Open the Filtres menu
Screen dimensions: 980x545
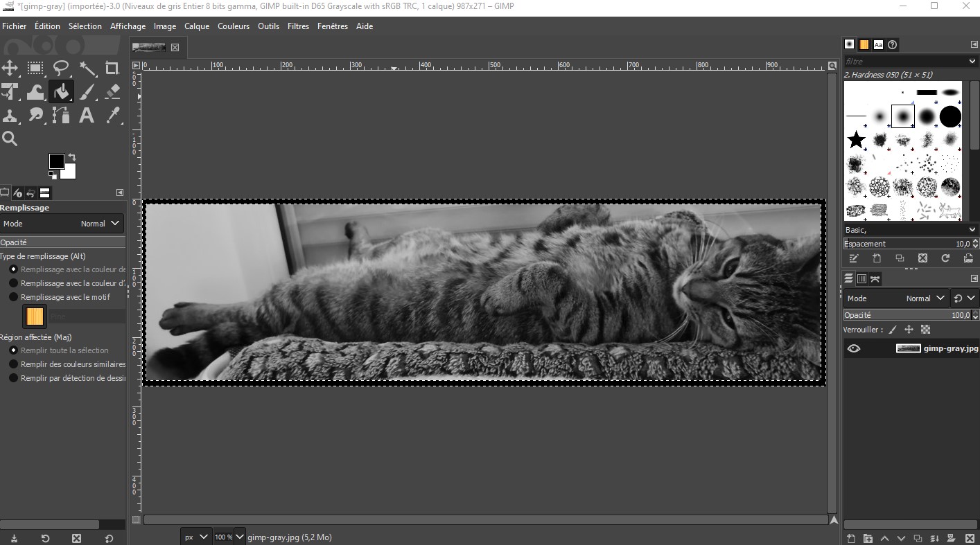click(x=298, y=26)
